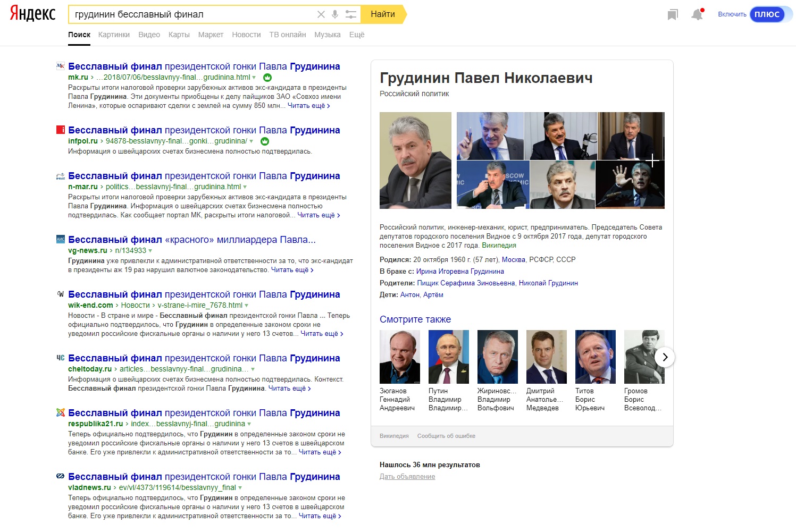Viewport: 796px width, 532px height.
Task: Expand the mk.ru result dropdown arrow
Action: tap(254, 78)
